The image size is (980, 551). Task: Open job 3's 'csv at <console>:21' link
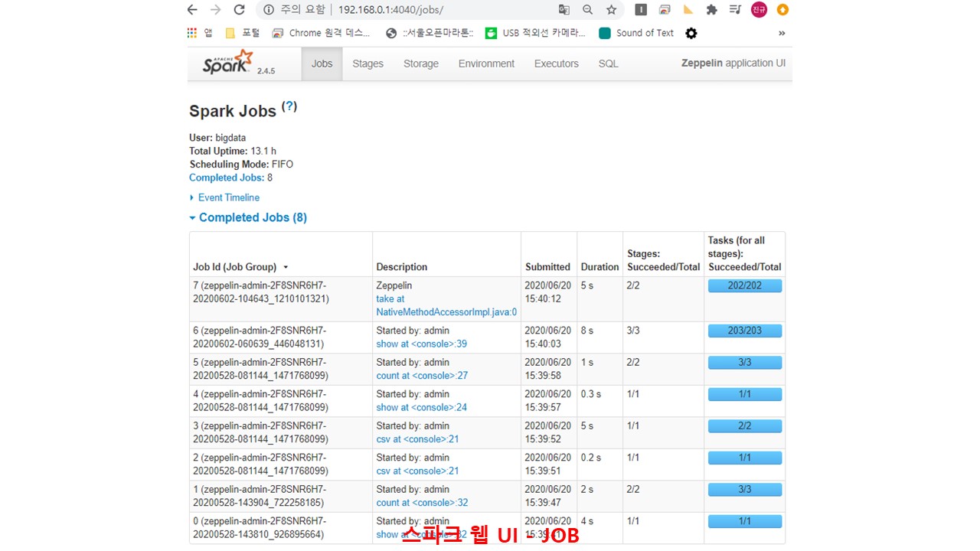point(417,439)
